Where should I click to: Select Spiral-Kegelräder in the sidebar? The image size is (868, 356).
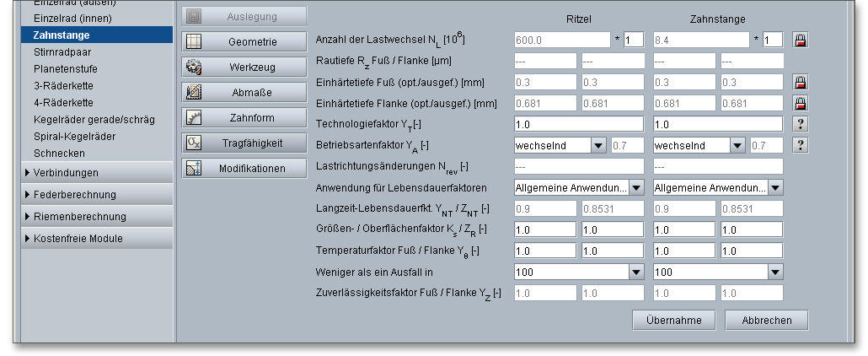(x=74, y=136)
